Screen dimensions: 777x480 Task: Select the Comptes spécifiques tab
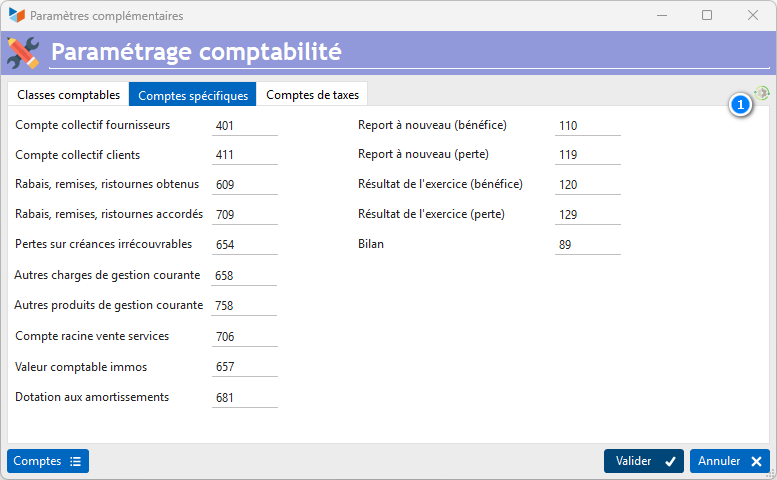(193, 95)
